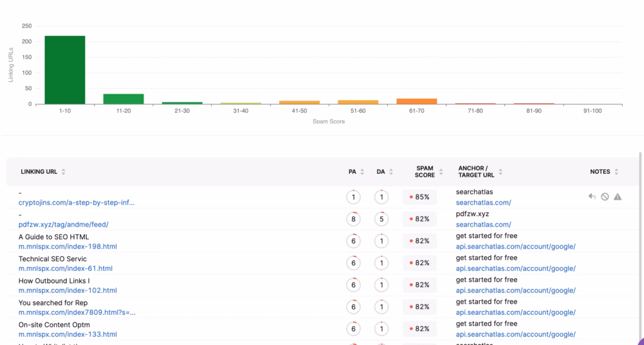Open m.mnlspx.com/index-198.html link
Image resolution: width=644 pixels, height=345 pixels.
pyautogui.click(x=67, y=247)
